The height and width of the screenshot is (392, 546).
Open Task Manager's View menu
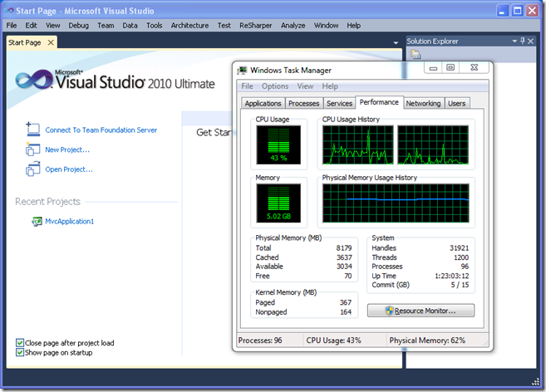coord(305,86)
